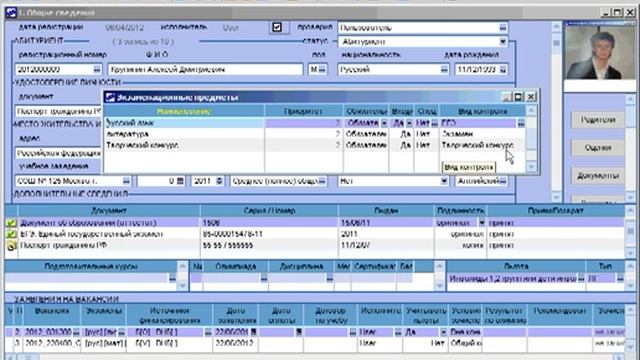Click the applicant photo thumbnail
This screenshot has height=360, width=640.
pyautogui.click(x=599, y=52)
